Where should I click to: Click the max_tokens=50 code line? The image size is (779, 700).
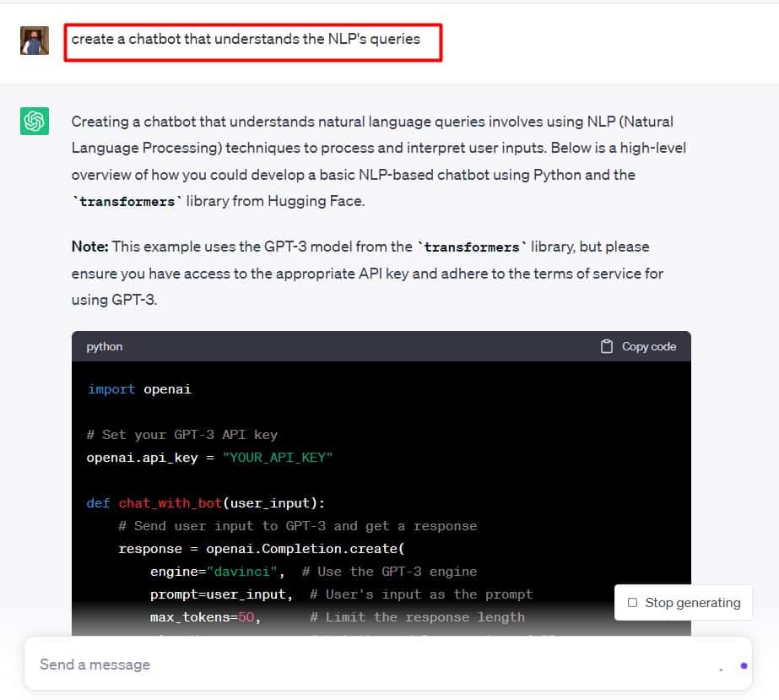338,617
